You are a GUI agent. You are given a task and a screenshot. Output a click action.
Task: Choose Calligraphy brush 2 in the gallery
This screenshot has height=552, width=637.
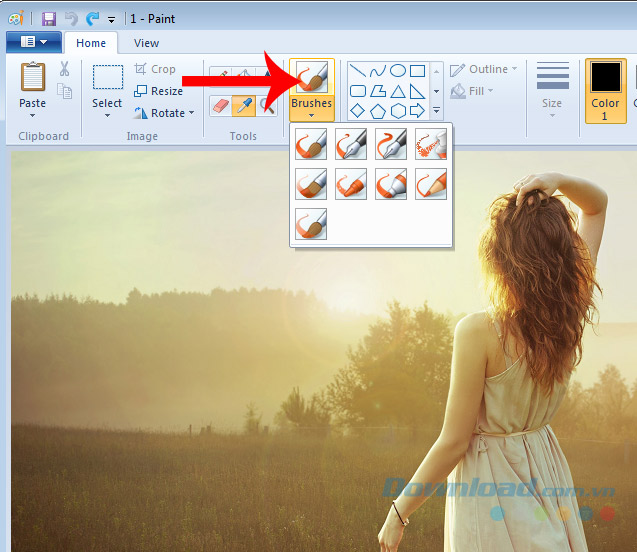(391, 144)
